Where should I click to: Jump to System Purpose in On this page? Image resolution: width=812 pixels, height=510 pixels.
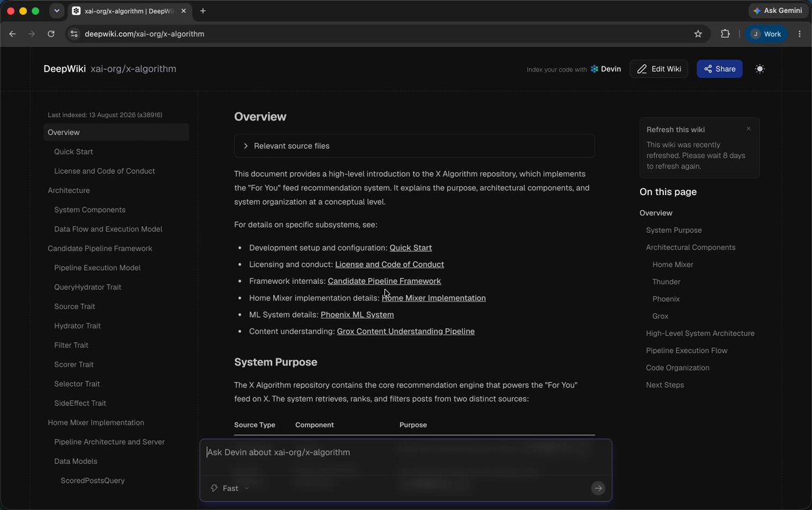tap(674, 230)
